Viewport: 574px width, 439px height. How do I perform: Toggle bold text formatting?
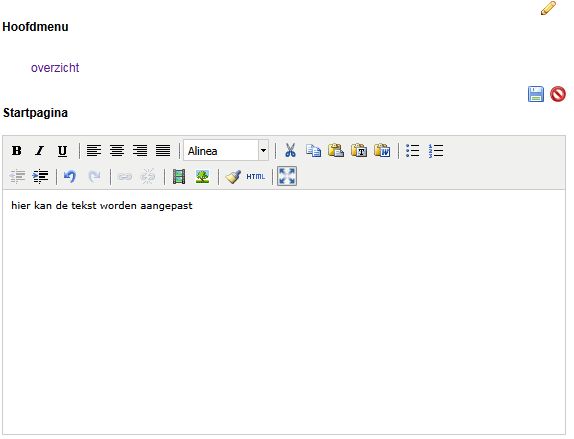pyautogui.click(x=16, y=150)
